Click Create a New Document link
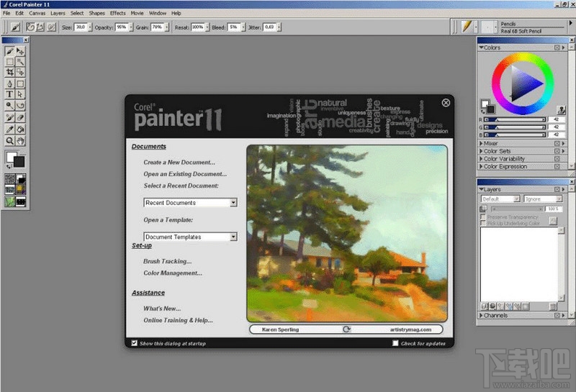Screen dimensions: 576x392 [179, 162]
